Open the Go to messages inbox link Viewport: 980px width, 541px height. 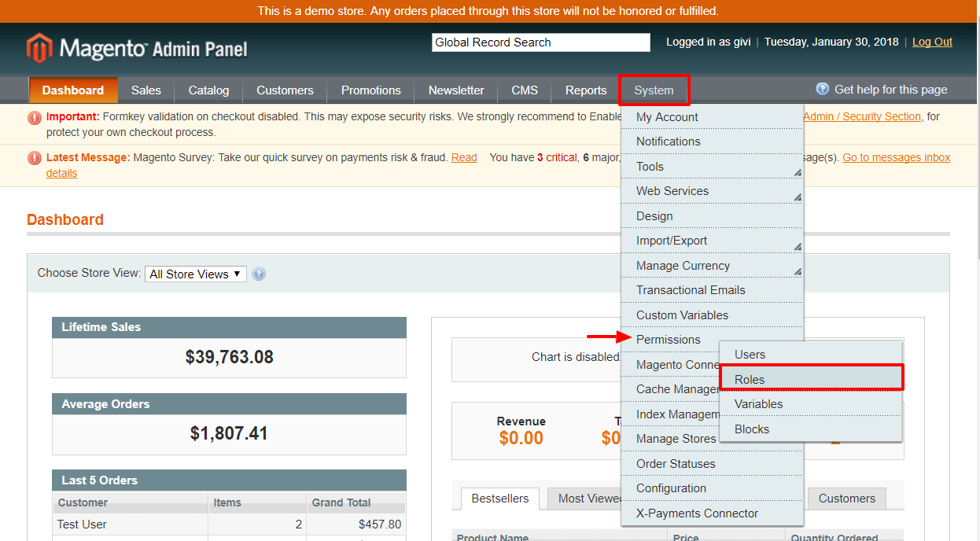[897, 157]
